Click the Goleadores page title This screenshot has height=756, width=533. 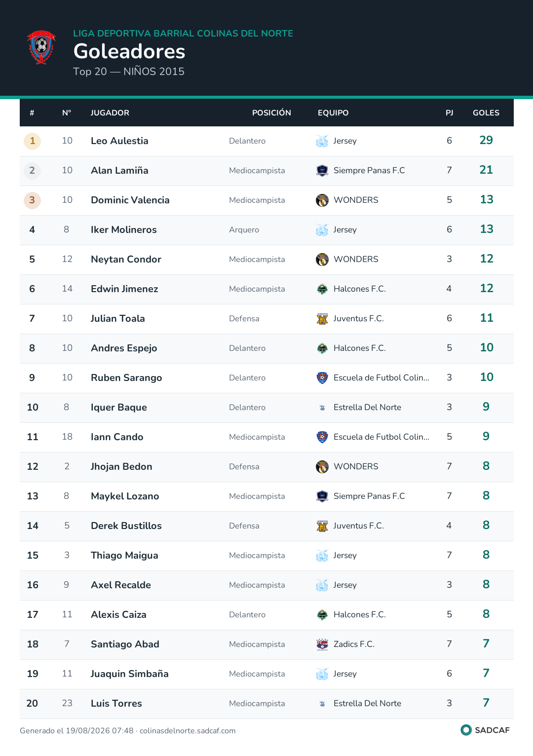click(x=129, y=51)
